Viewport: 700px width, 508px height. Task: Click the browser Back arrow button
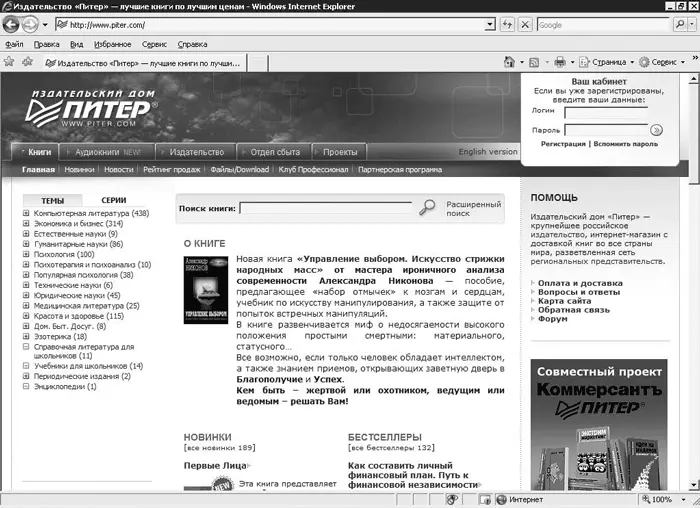click(11, 25)
